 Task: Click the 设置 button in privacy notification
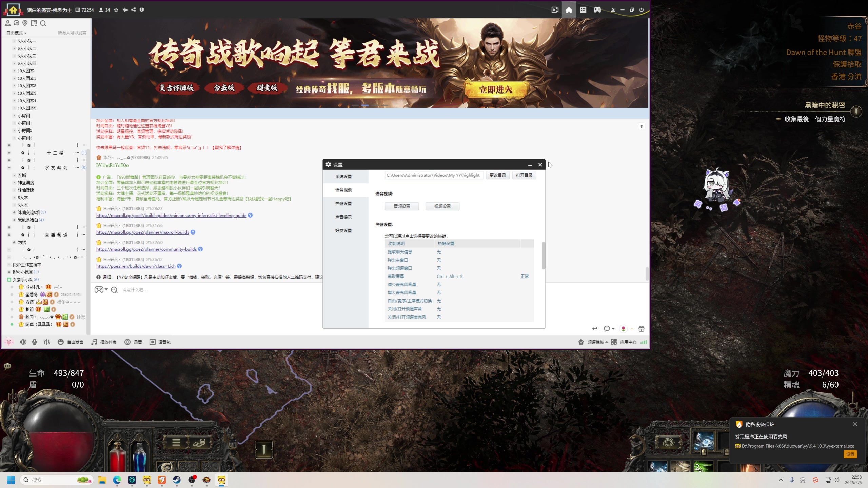point(850,454)
